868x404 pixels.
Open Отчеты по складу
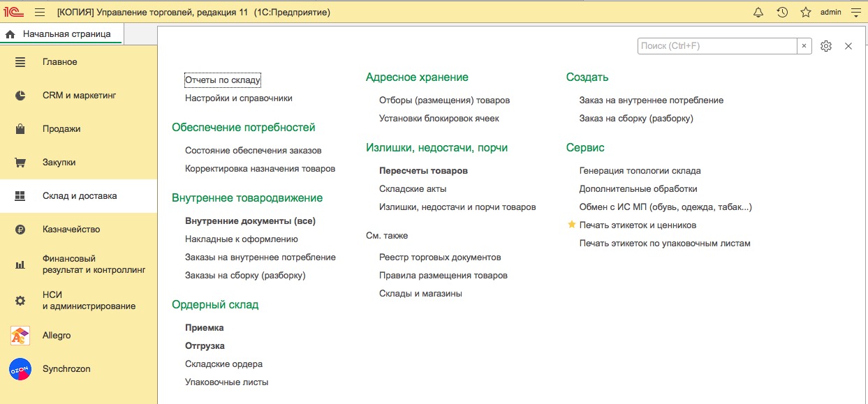pos(223,80)
